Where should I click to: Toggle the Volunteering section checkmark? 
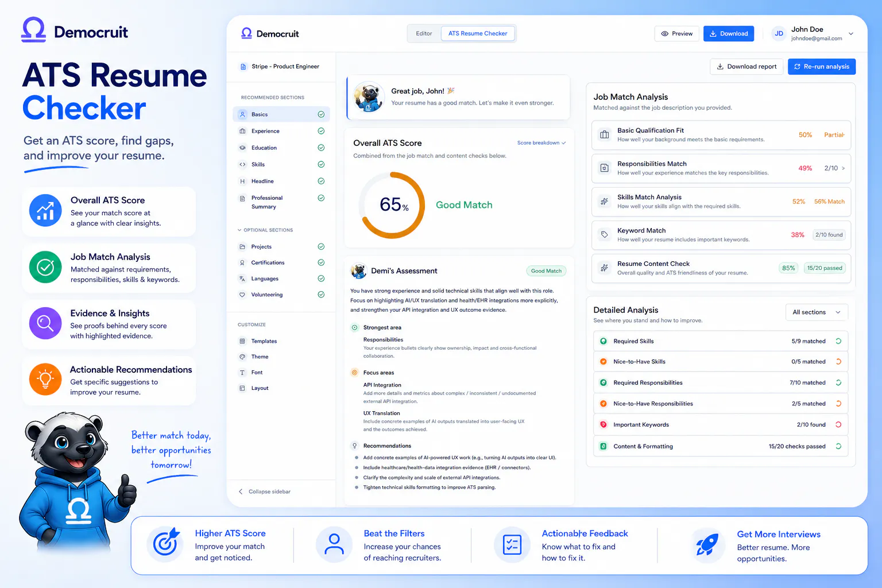pos(321,295)
